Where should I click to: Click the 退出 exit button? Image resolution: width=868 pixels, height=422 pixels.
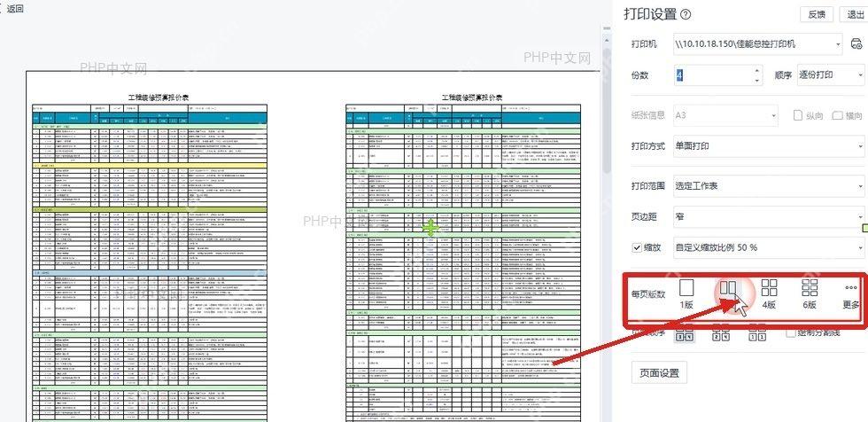(856, 14)
